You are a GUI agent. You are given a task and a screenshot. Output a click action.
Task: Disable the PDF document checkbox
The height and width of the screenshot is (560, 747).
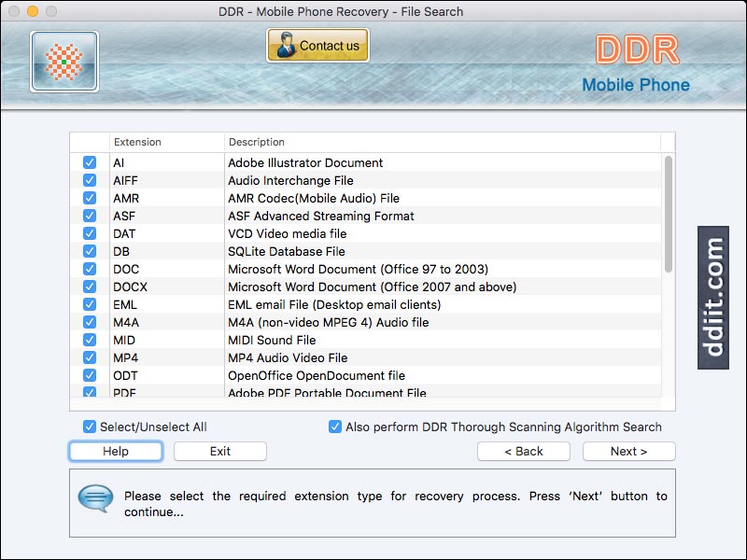coord(89,393)
